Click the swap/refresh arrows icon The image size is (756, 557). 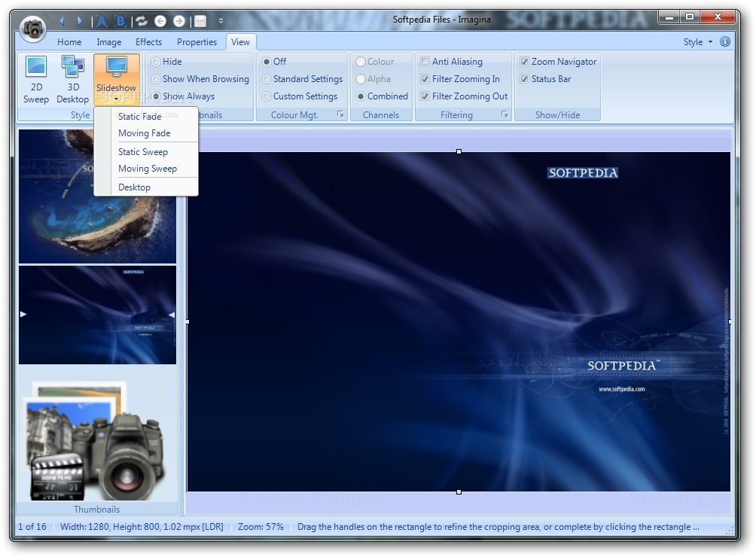[x=142, y=21]
